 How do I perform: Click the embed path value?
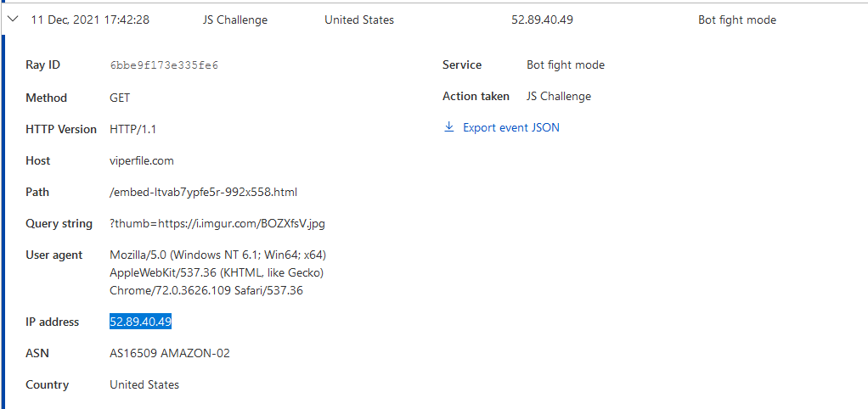[204, 192]
